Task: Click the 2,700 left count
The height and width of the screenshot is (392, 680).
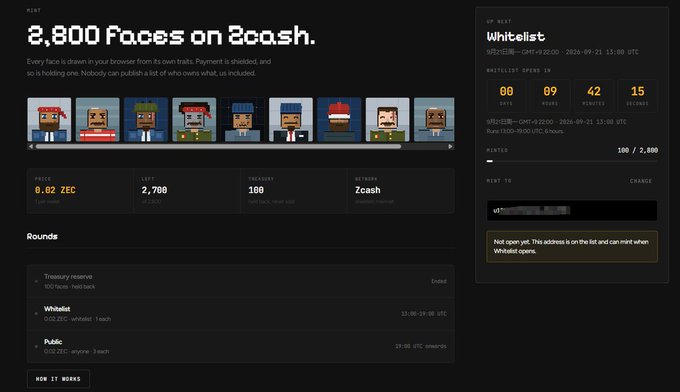Action: [x=154, y=190]
